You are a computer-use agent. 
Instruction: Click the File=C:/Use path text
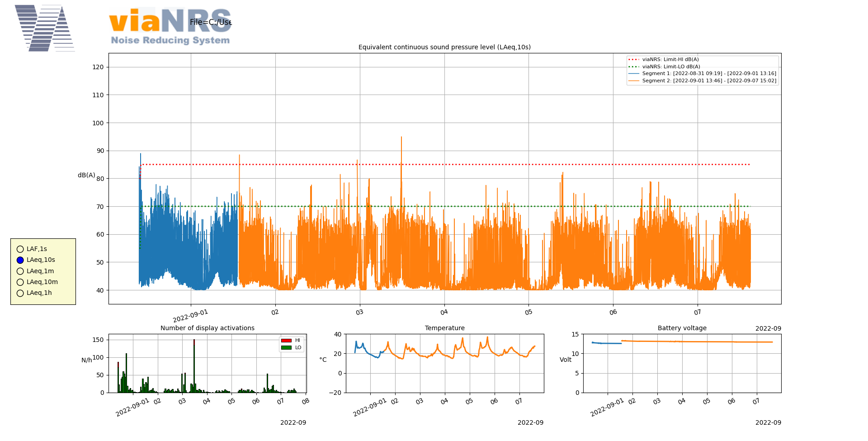[211, 22]
